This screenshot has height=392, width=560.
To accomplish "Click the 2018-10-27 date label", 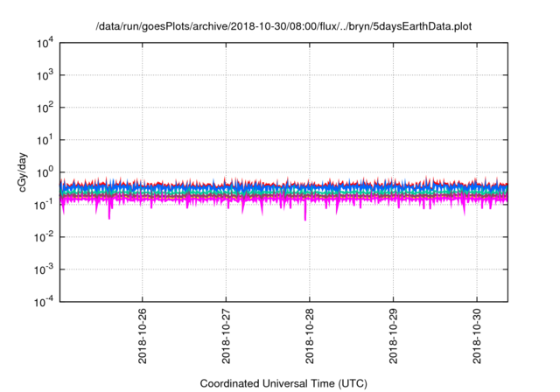I will pos(226,336).
